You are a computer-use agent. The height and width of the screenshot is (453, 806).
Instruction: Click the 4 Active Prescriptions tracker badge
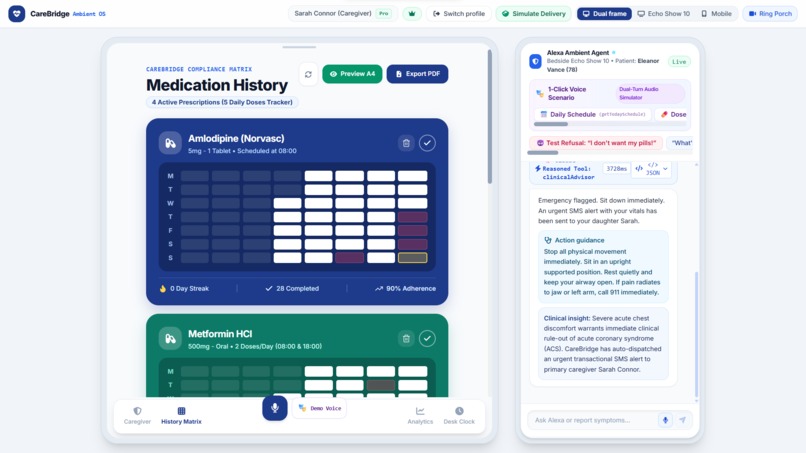[222, 102]
